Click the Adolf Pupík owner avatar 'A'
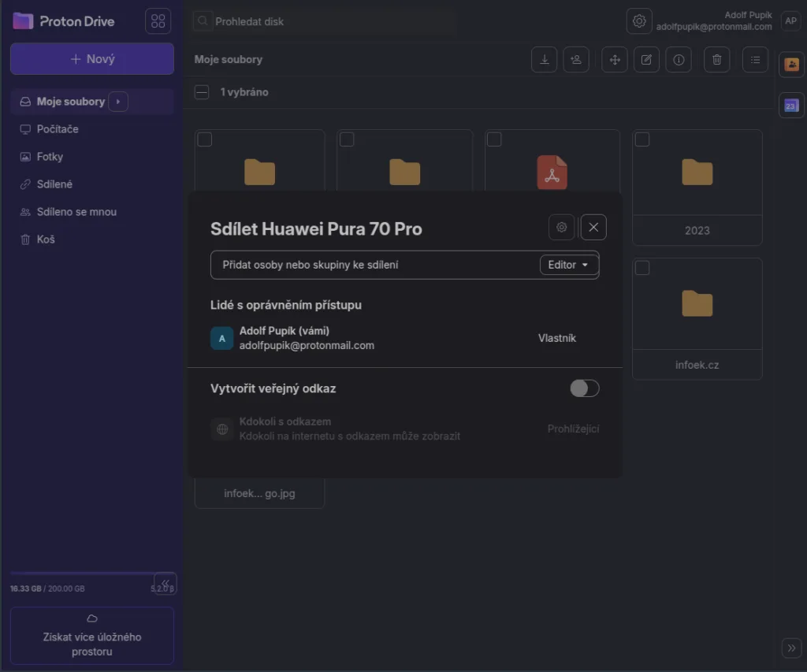This screenshot has width=807, height=672. [221, 338]
